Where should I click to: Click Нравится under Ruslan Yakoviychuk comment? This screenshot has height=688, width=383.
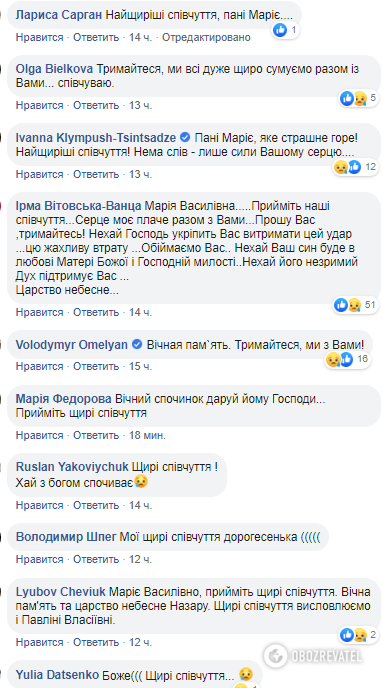[x=39, y=505]
